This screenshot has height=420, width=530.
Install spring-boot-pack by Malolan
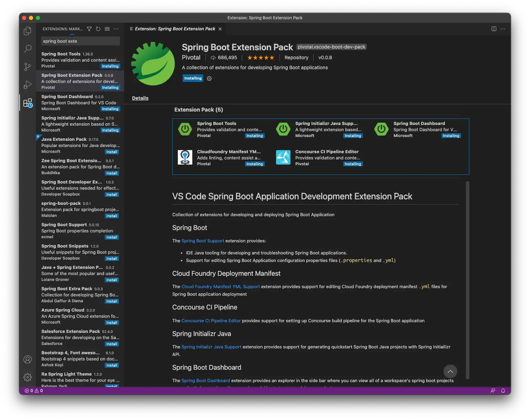click(x=112, y=216)
